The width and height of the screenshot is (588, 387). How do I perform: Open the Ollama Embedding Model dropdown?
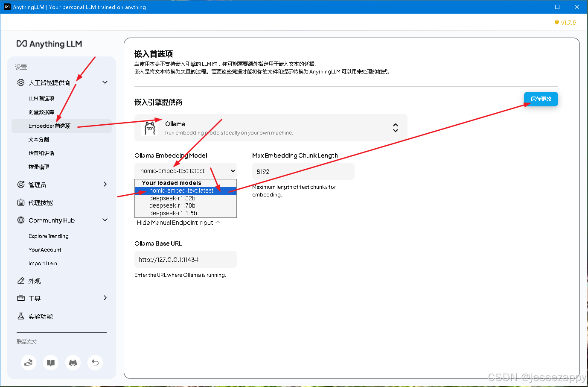coord(186,171)
